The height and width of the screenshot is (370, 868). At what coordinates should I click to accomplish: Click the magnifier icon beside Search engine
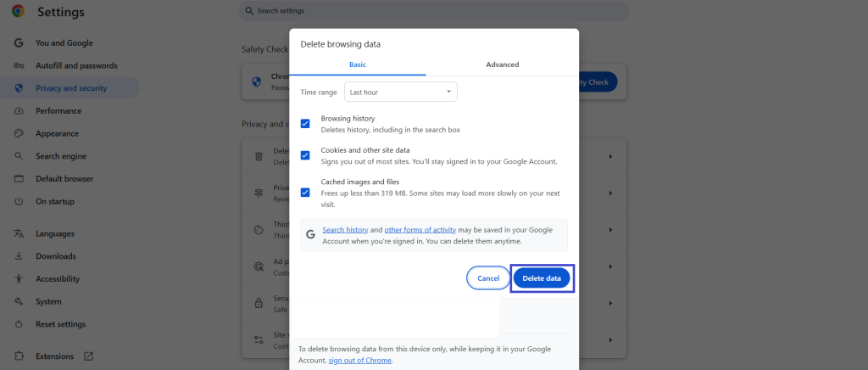[x=19, y=156]
